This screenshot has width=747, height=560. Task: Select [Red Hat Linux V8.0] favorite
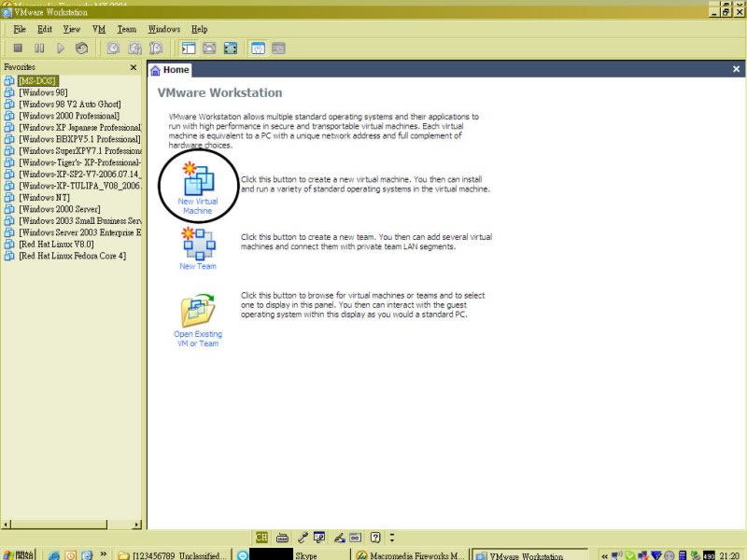pos(56,245)
